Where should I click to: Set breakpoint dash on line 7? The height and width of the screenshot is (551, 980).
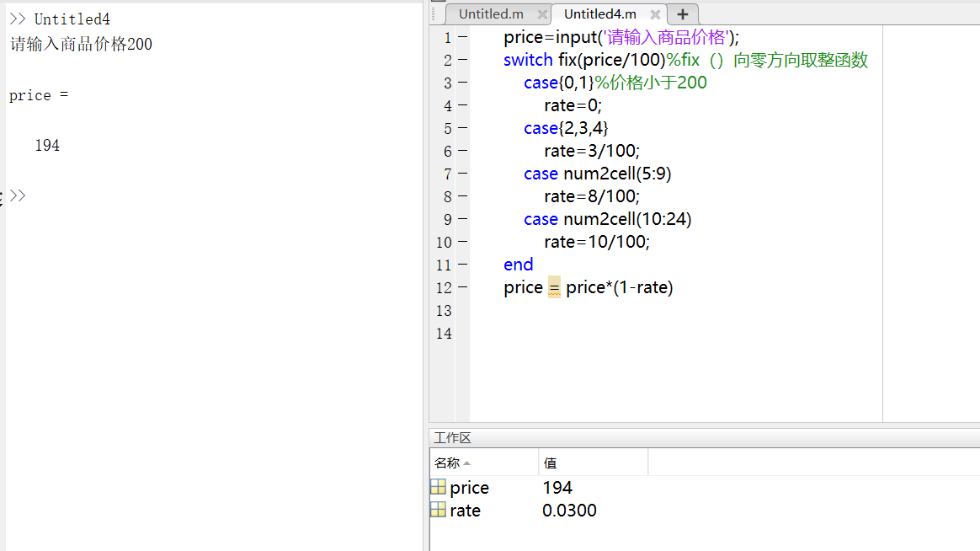pos(462,174)
